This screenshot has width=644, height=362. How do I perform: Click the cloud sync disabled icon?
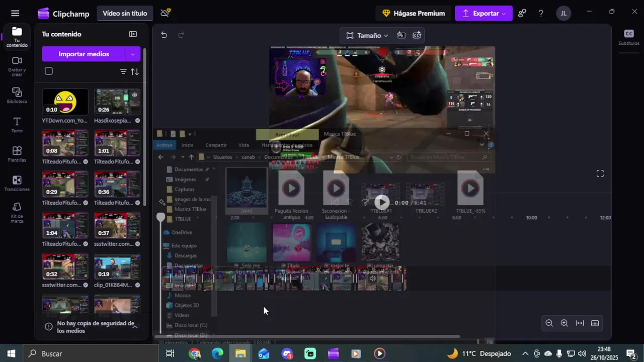(x=165, y=13)
